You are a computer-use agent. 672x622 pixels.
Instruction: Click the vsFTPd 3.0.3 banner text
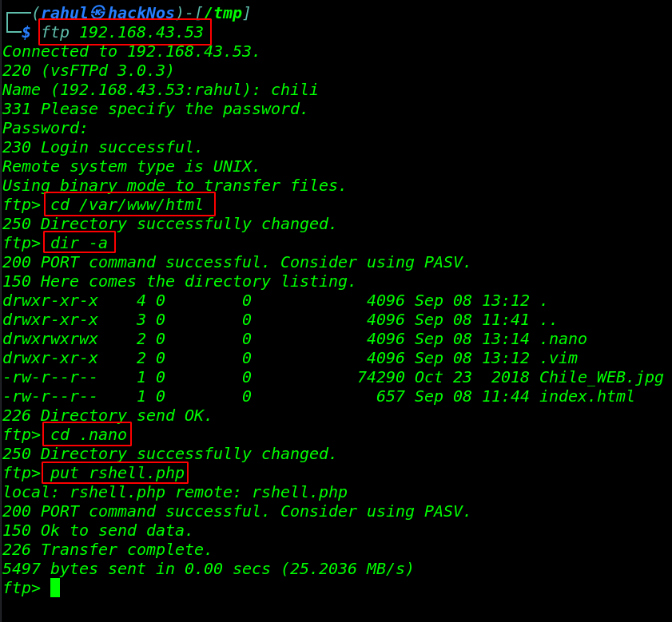click(108, 71)
